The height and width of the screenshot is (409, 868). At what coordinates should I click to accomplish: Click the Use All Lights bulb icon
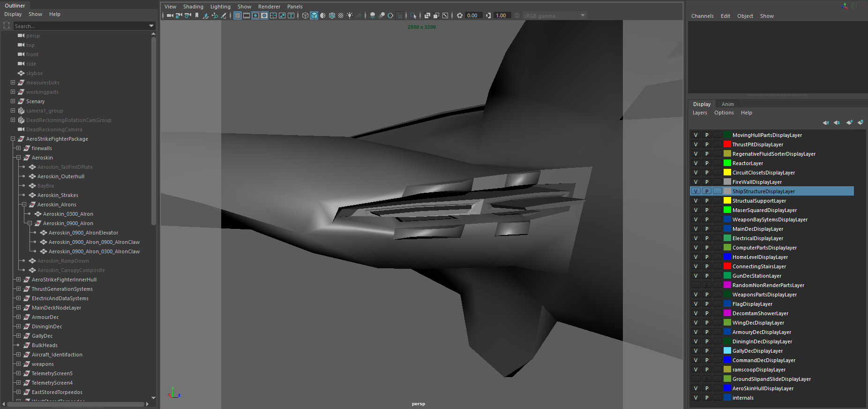click(x=350, y=15)
